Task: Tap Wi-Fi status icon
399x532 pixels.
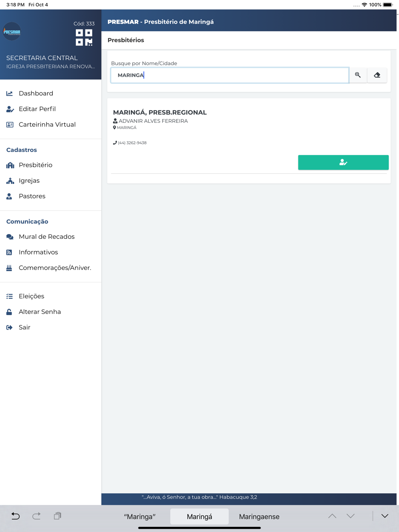Action: pyautogui.click(x=364, y=5)
